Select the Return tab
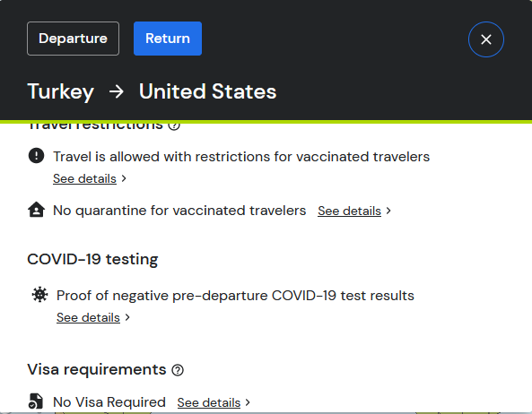Image resolution: width=532 pixels, height=414 pixels. pos(168,39)
